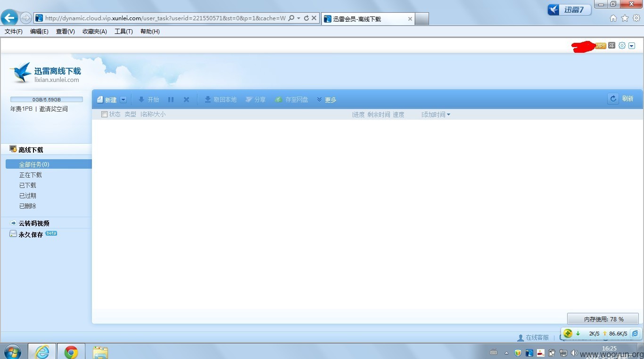Open the 年费1PB link
The height and width of the screenshot is (359, 644).
pos(21,109)
